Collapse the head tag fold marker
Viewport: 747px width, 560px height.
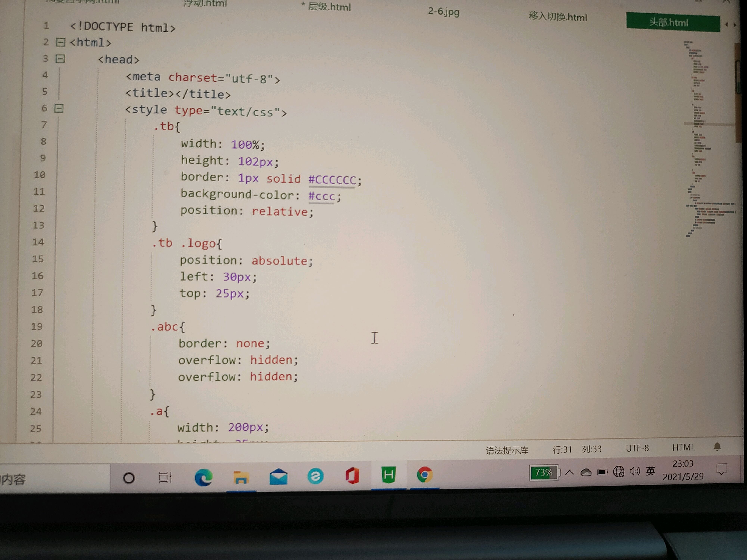pos(60,59)
